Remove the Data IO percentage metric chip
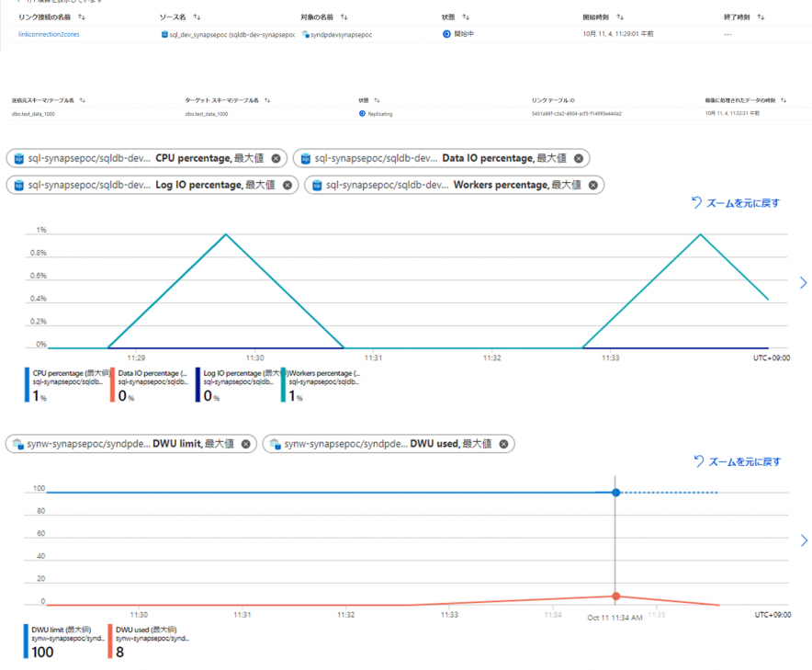Screen dimensions: 812x670 pyautogui.click(x=579, y=158)
